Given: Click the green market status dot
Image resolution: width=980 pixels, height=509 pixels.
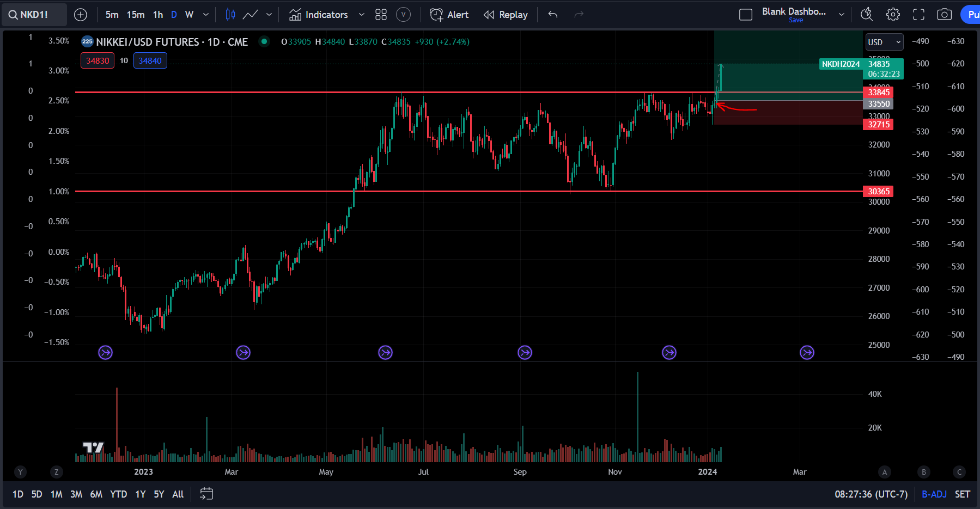Looking at the screenshot, I should coord(264,41).
